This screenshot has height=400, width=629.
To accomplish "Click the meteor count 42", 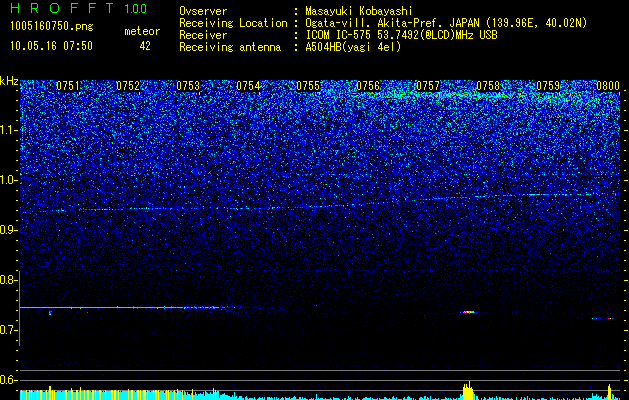I will [x=145, y=46].
